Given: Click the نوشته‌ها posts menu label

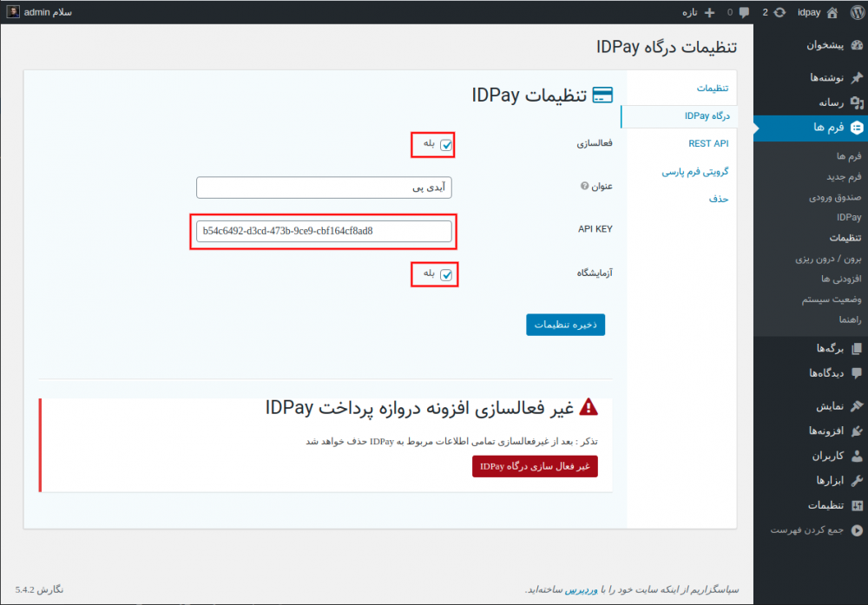Looking at the screenshot, I should (827, 78).
